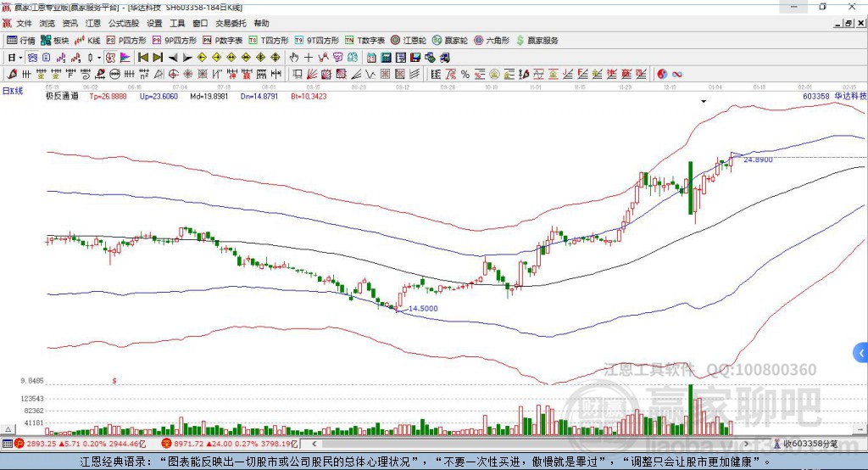Expand dropdown arrow next to candlestick-width icon
Image resolution: width=868 pixels, height=470 pixels.
(99, 58)
